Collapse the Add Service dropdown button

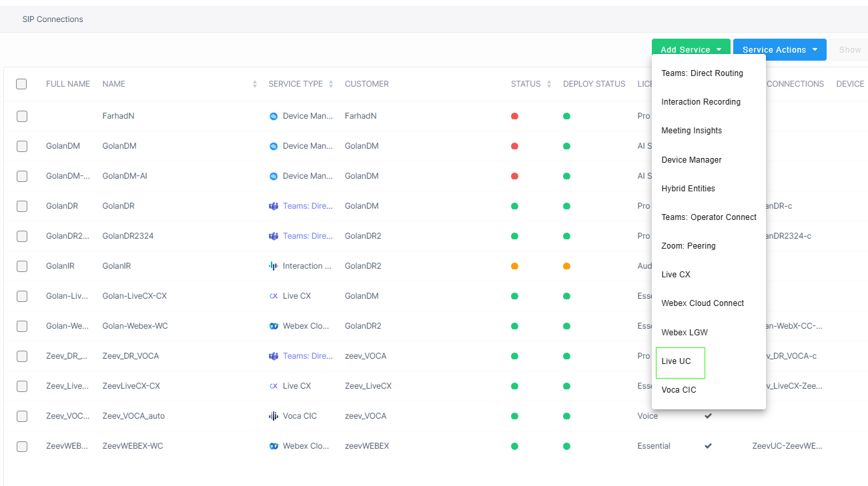click(x=691, y=49)
